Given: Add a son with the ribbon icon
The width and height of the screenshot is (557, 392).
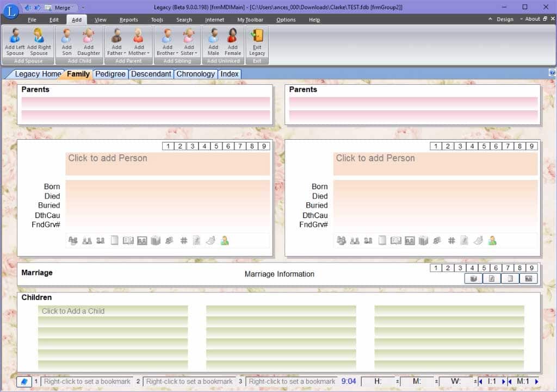Looking at the screenshot, I should (67, 37).
